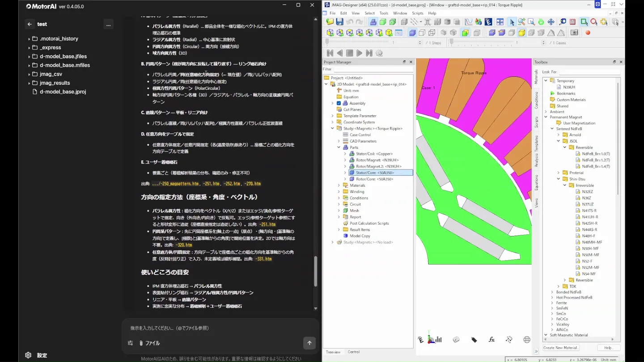Collapse the Parts node in Project Manager
This screenshot has width=644, height=362.
point(339,147)
